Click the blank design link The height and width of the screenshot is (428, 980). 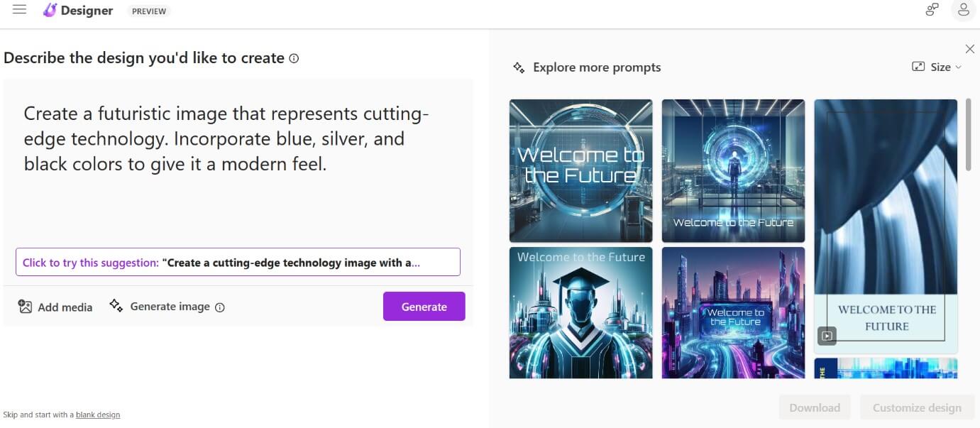coord(97,415)
